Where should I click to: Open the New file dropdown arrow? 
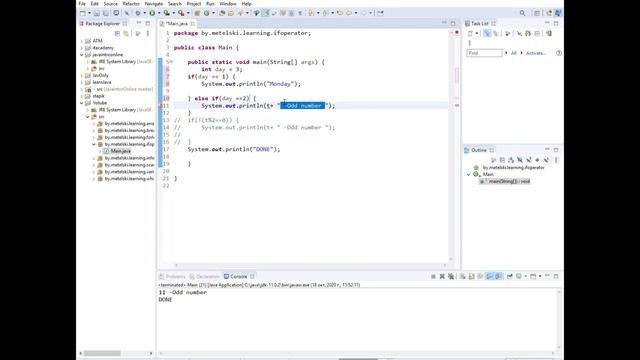pyautogui.click(x=90, y=13)
